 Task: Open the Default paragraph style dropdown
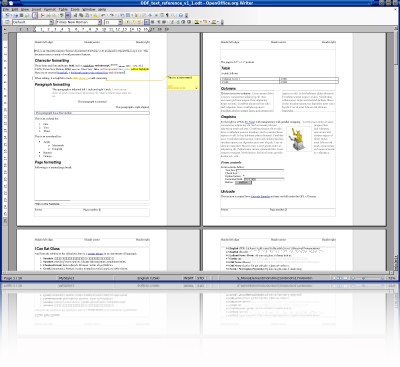33,22
